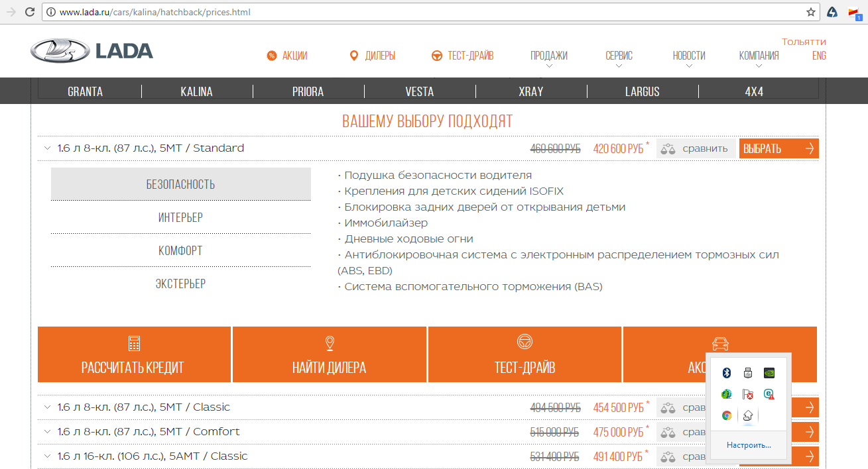Select the VESTA model tab
Image resolution: width=868 pixels, height=469 pixels.
click(x=420, y=91)
